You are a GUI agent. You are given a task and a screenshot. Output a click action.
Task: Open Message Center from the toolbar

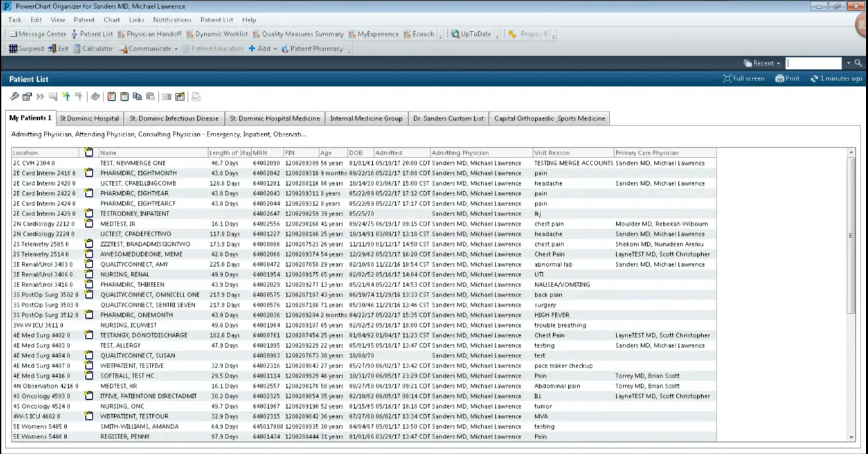click(x=37, y=34)
